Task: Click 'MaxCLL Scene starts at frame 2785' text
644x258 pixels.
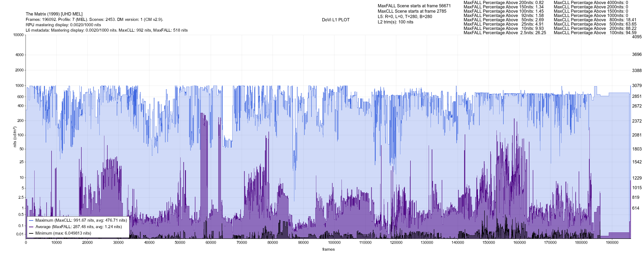Action: pos(412,11)
